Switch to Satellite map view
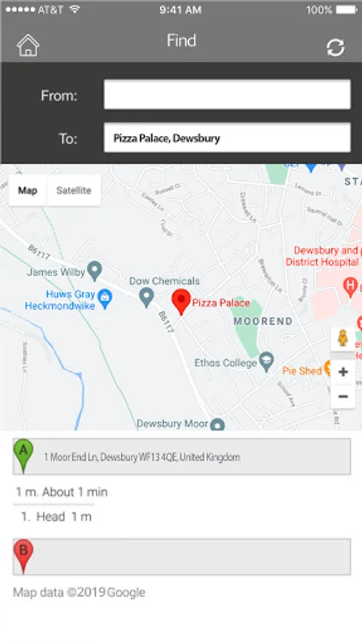This screenshot has width=362, height=644. click(x=74, y=190)
